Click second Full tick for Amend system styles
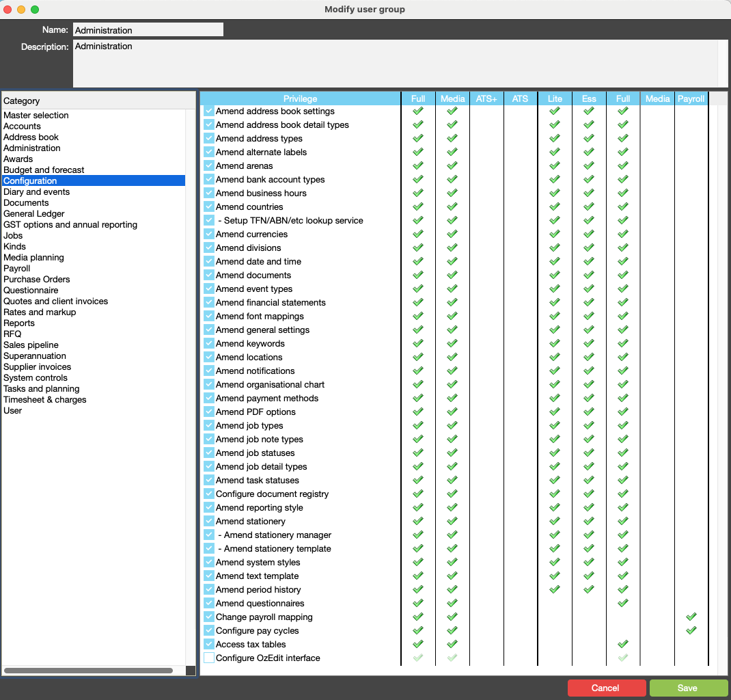 point(623,562)
